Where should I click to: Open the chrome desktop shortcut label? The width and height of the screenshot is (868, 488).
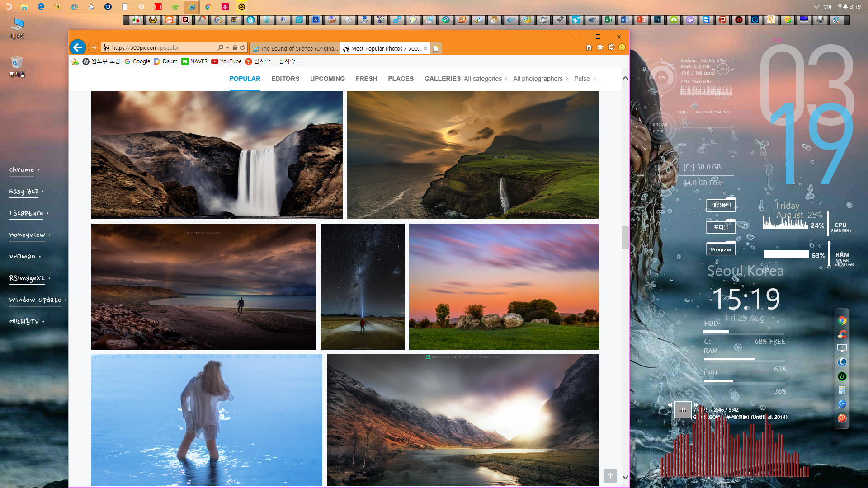[22, 170]
